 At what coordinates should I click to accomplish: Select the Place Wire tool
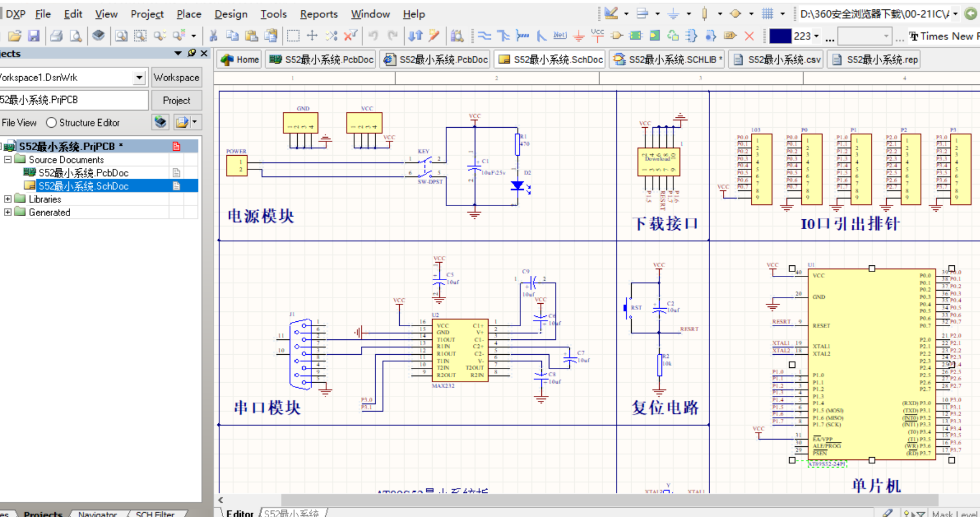(x=484, y=36)
